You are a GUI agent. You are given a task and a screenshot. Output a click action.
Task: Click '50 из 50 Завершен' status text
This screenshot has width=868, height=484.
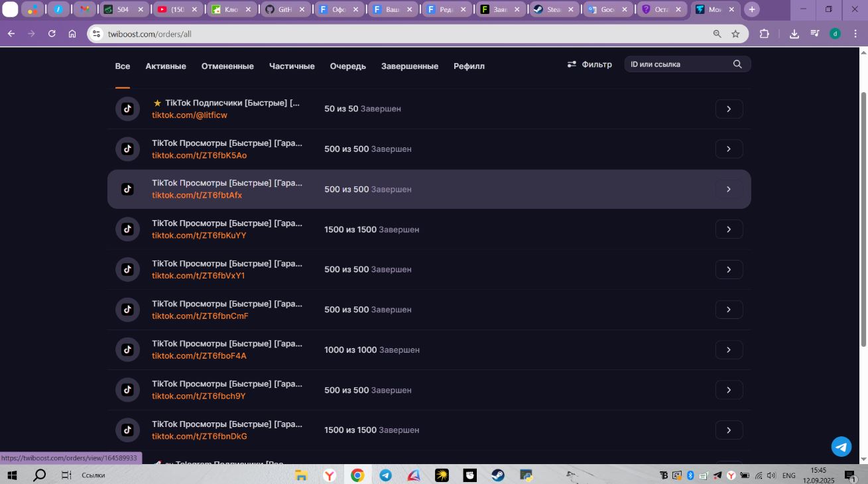363,109
